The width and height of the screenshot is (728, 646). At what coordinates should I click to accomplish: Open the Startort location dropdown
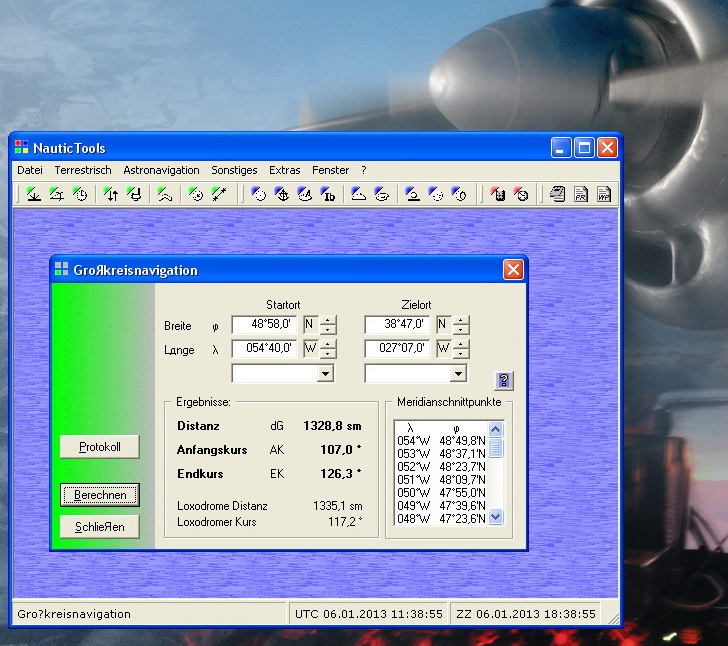tap(325, 373)
